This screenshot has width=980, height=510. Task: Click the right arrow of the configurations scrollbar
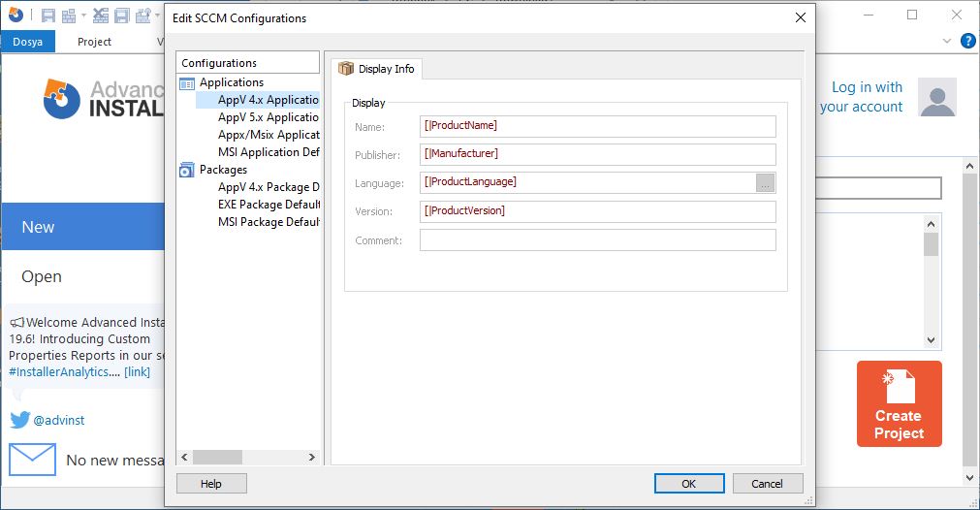[312, 458]
